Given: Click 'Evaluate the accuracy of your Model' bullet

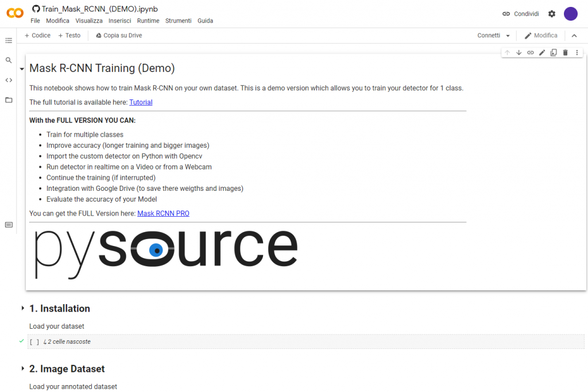Looking at the screenshot, I should pyautogui.click(x=102, y=199).
